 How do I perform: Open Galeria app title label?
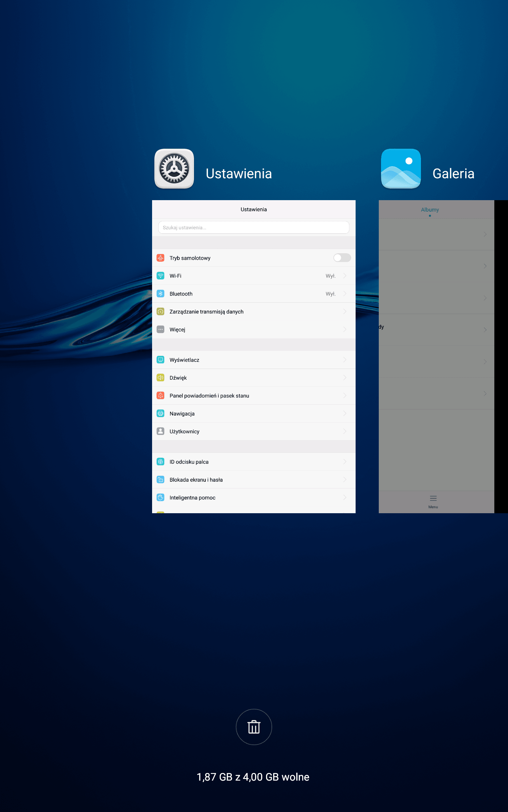point(453,174)
